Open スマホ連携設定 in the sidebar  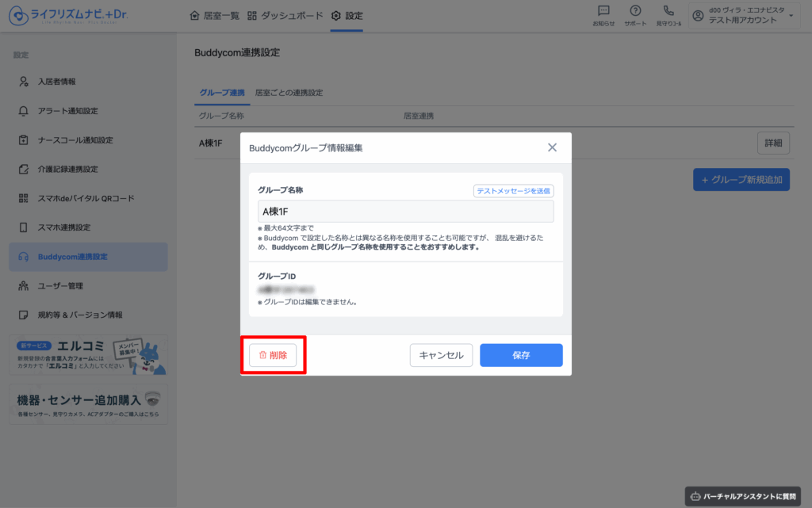[88, 227]
